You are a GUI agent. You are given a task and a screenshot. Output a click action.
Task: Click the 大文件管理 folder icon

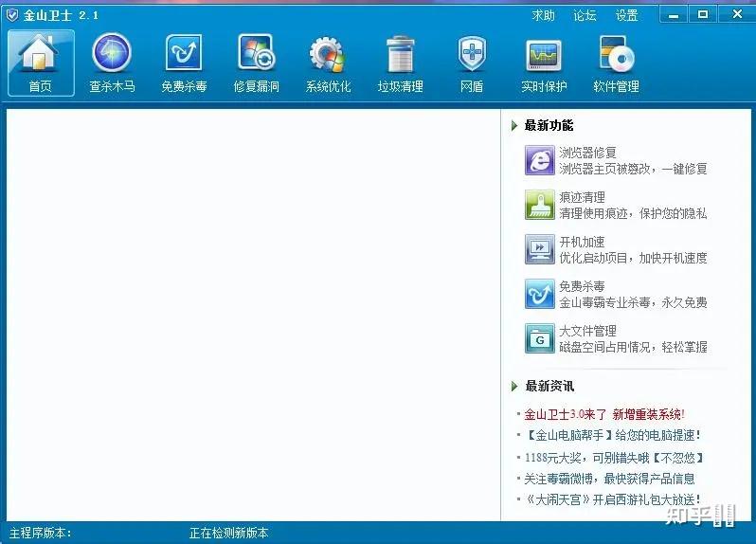539,338
